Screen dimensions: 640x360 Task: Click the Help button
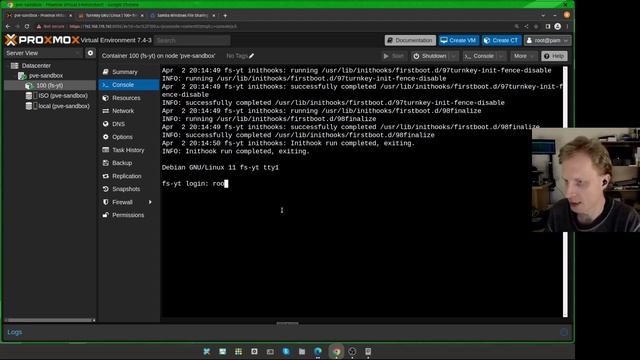(x=554, y=56)
